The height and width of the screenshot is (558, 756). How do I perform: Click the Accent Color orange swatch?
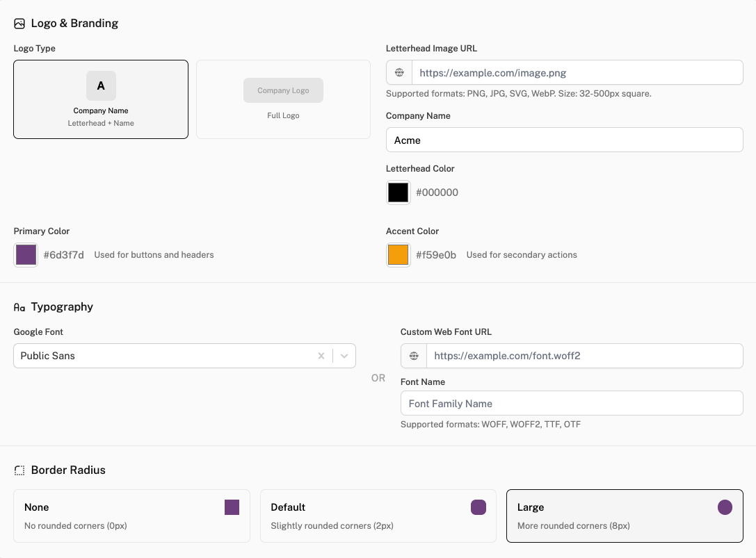tap(398, 254)
